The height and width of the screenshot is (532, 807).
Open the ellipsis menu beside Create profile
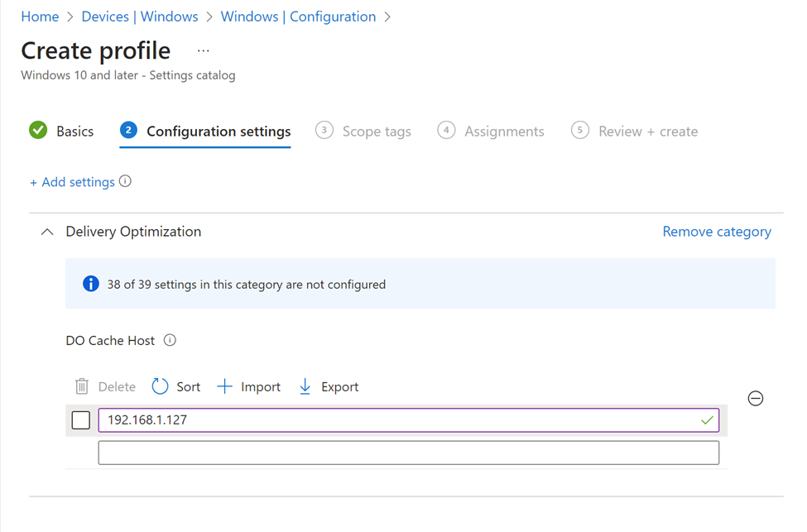point(204,51)
